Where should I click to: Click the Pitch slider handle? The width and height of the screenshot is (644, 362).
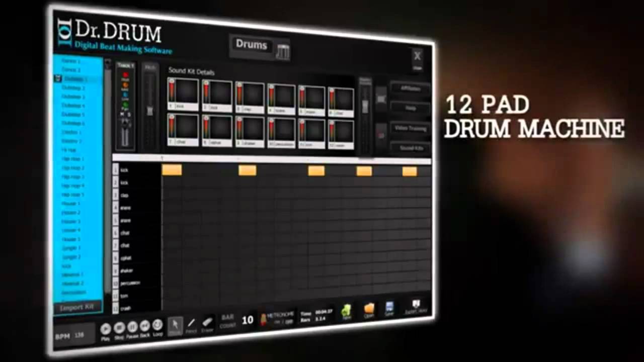pyautogui.click(x=149, y=111)
